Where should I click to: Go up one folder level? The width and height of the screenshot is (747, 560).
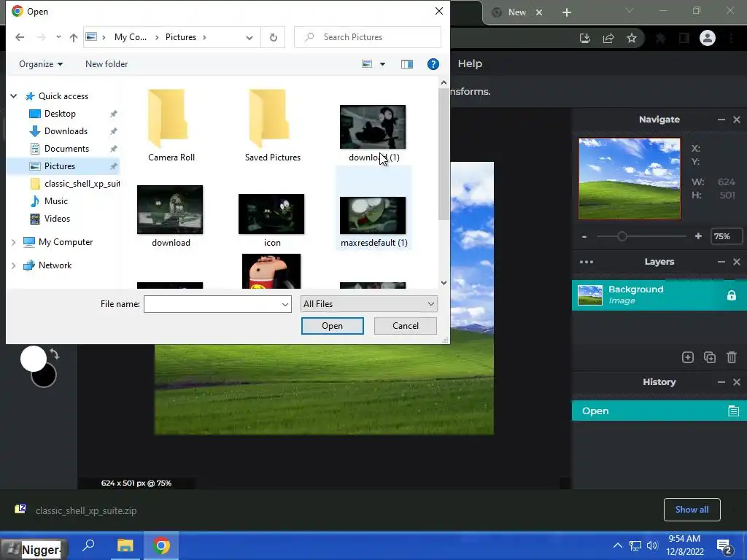(74, 38)
